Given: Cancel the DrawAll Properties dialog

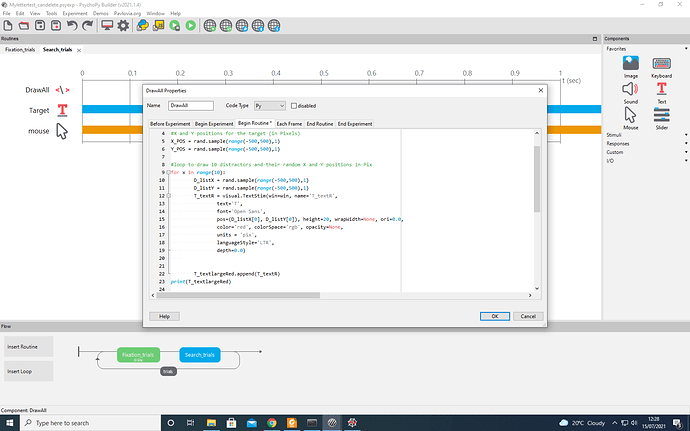Looking at the screenshot, I should pyautogui.click(x=528, y=316).
